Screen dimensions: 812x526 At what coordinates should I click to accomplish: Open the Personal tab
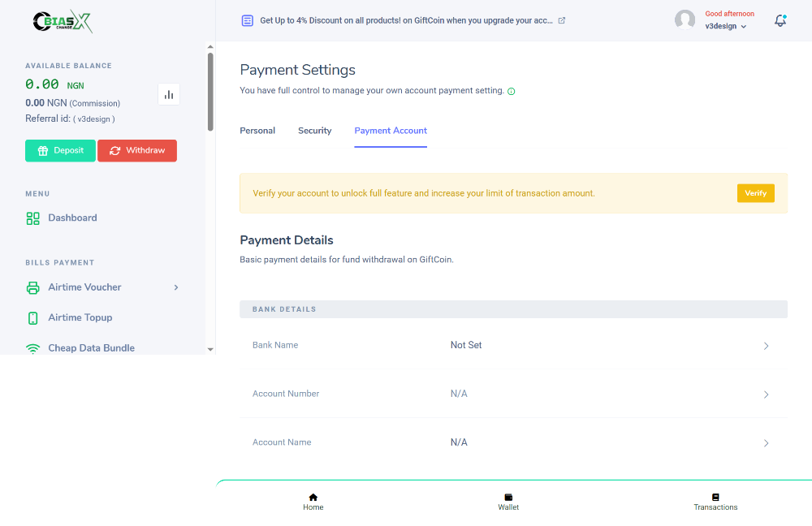tap(257, 130)
